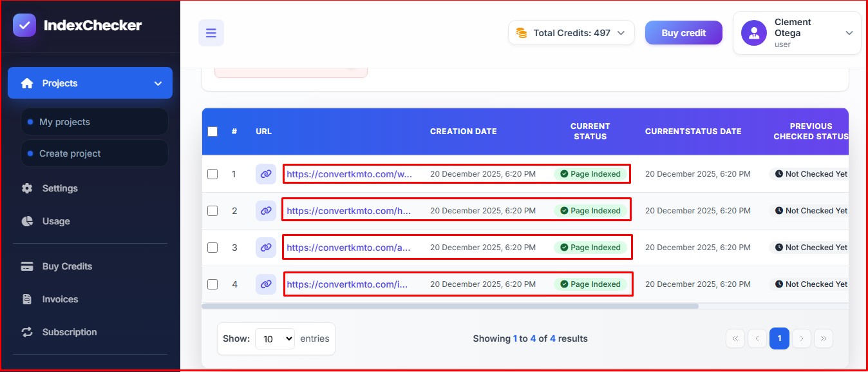Click the link icon in row 1
This screenshot has height=372, width=868.
coord(265,174)
